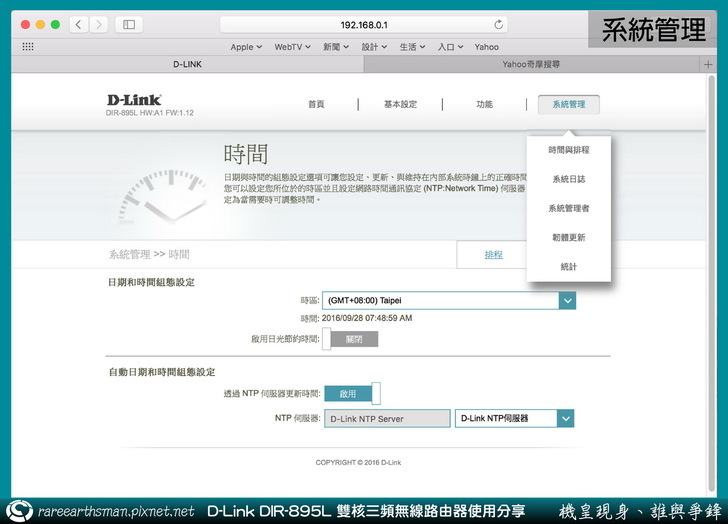Viewport: 728px width, 524px height.
Task: Click the 192.168.0.1 address bar
Action: click(362, 24)
